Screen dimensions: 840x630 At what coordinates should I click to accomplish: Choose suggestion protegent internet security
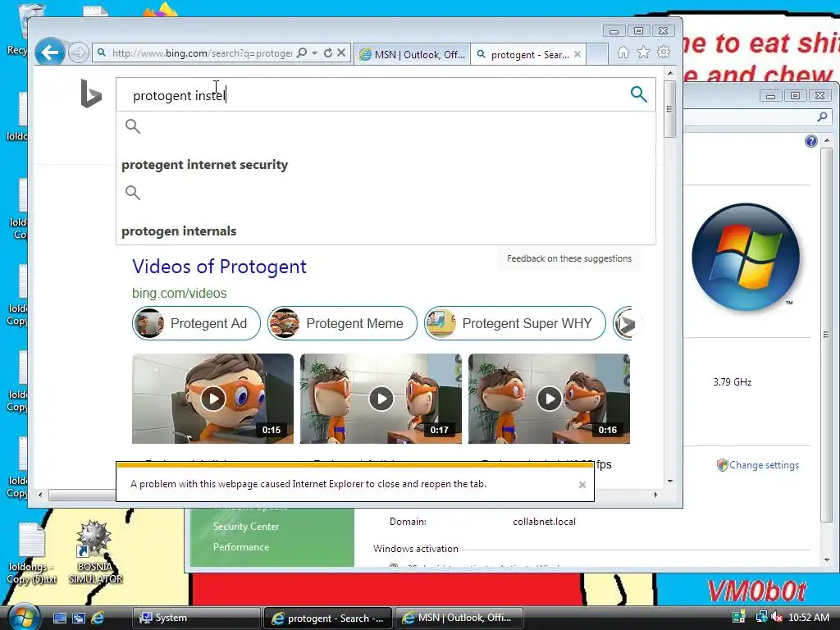tap(204, 164)
